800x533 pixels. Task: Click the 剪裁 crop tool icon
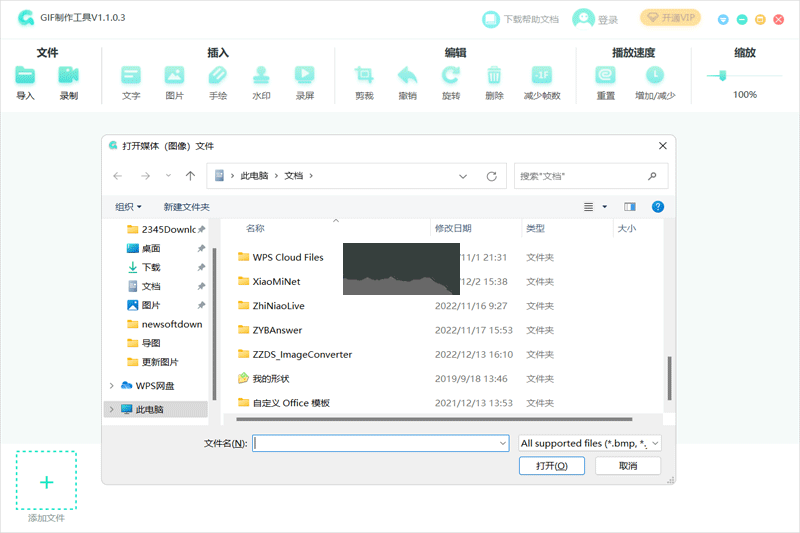(x=364, y=75)
